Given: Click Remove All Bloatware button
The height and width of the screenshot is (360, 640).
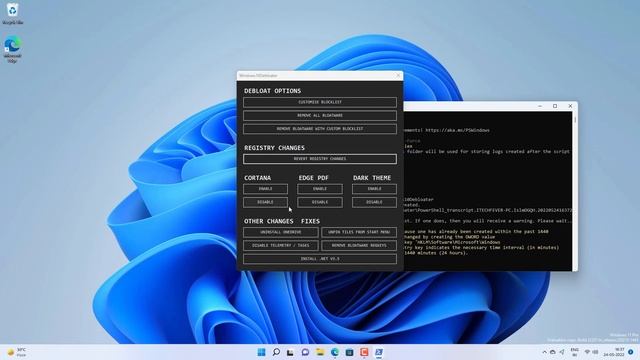Looking at the screenshot, I should pos(320,116).
